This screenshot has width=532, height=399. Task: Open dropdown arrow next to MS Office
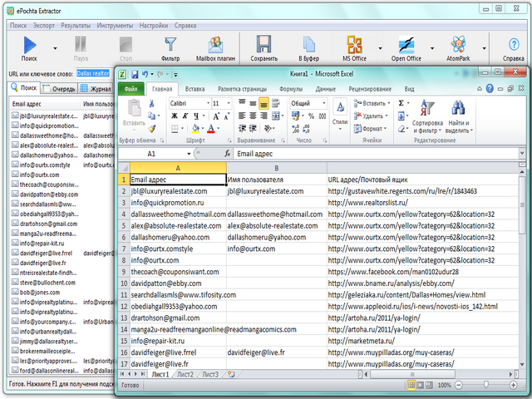(381, 48)
